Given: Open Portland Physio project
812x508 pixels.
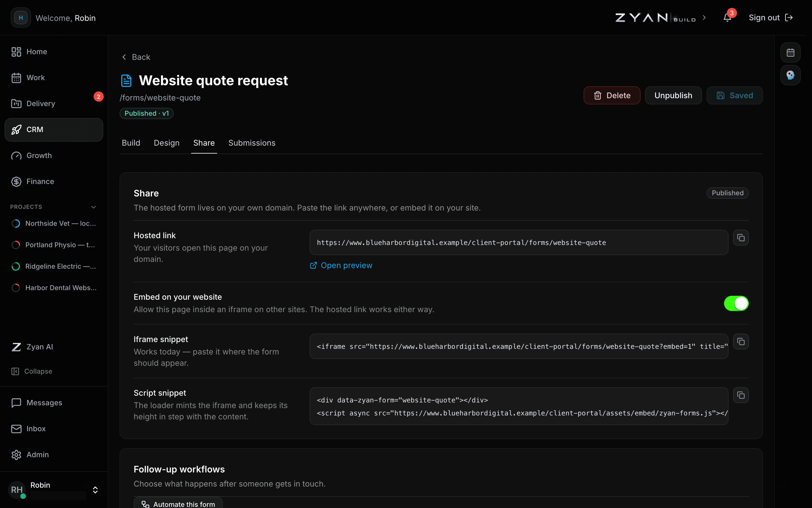Looking at the screenshot, I should 54,245.
